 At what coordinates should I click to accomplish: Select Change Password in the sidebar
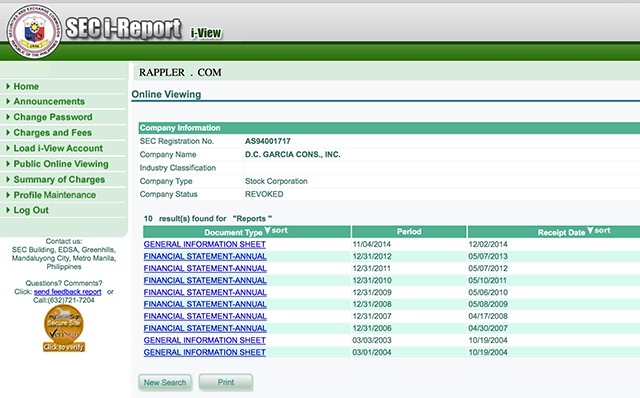53,117
